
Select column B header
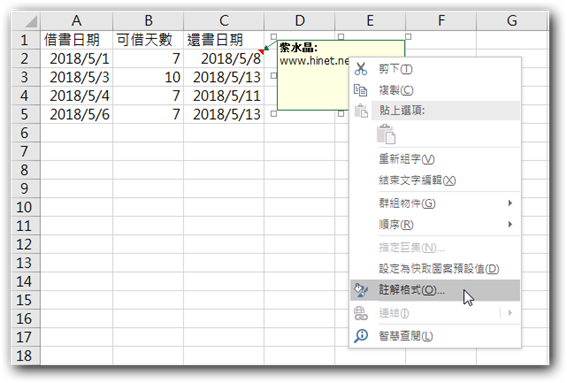pyautogui.click(x=148, y=21)
